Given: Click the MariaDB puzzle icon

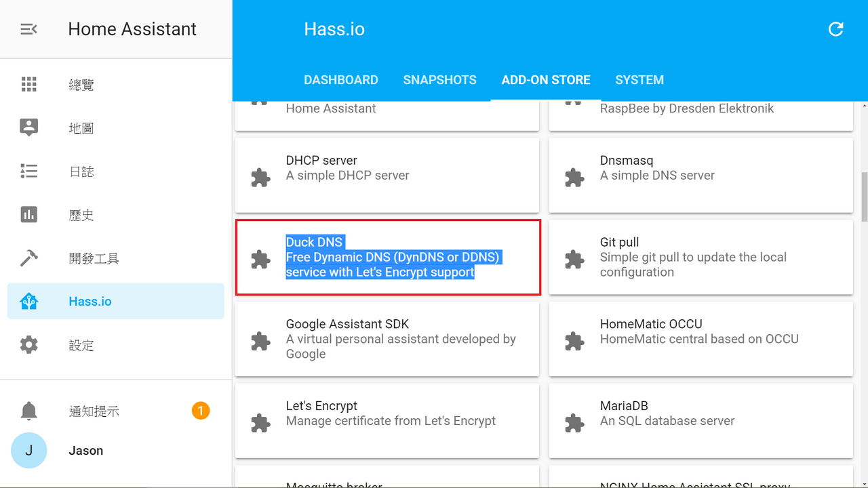Looking at the screenshot, I should [x=574, y=424].
